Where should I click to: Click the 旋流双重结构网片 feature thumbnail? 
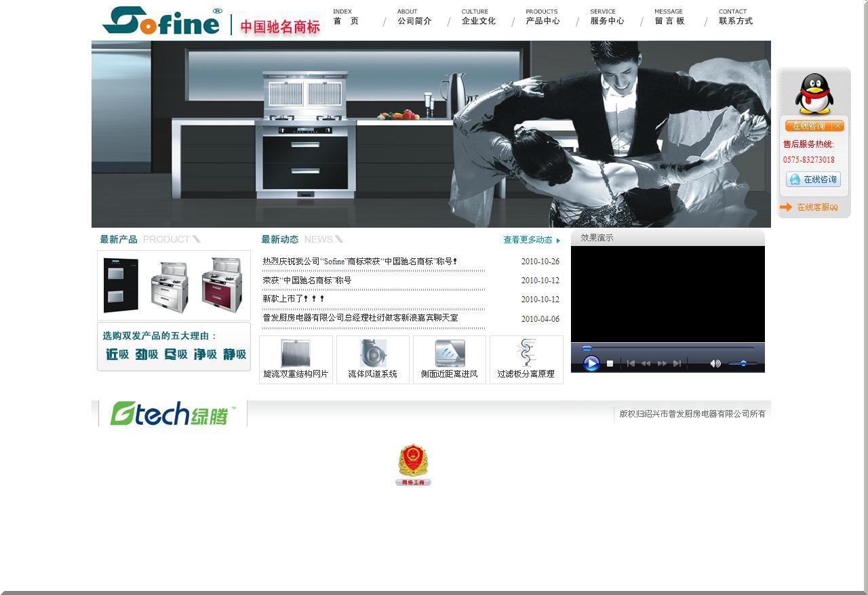296,360
